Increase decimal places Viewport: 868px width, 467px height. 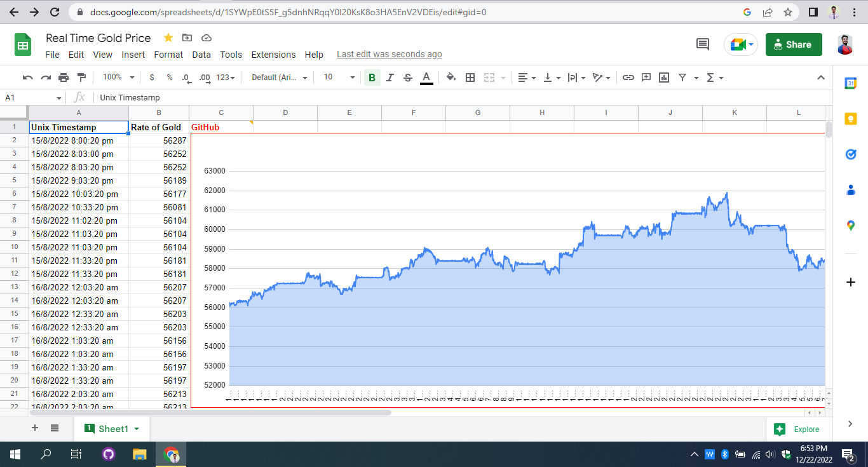(205, 78)
